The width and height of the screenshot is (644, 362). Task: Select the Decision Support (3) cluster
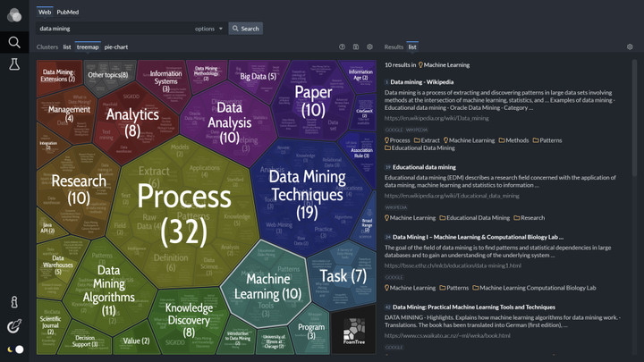[x=85, y=341]
